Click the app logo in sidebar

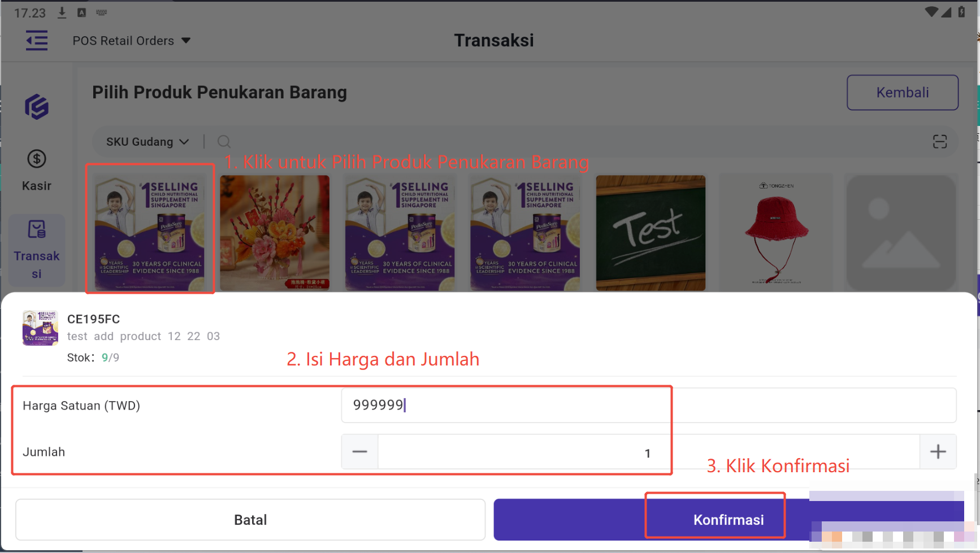pos(37,107)
